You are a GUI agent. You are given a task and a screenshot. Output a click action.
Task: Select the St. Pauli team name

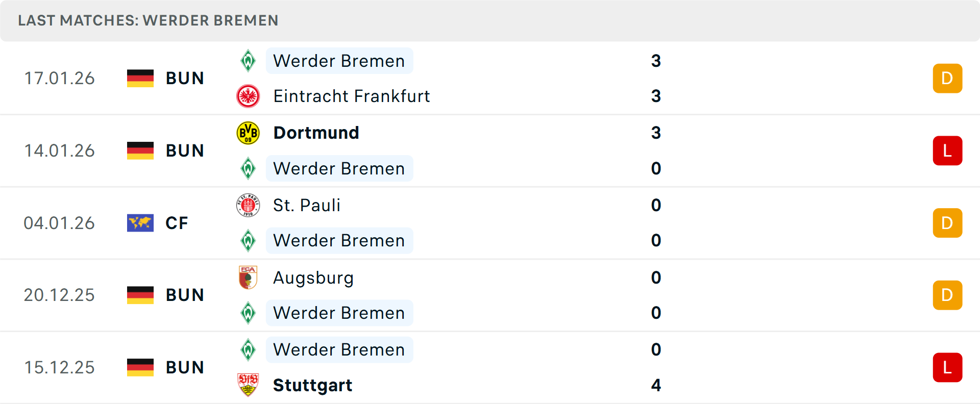306,205
